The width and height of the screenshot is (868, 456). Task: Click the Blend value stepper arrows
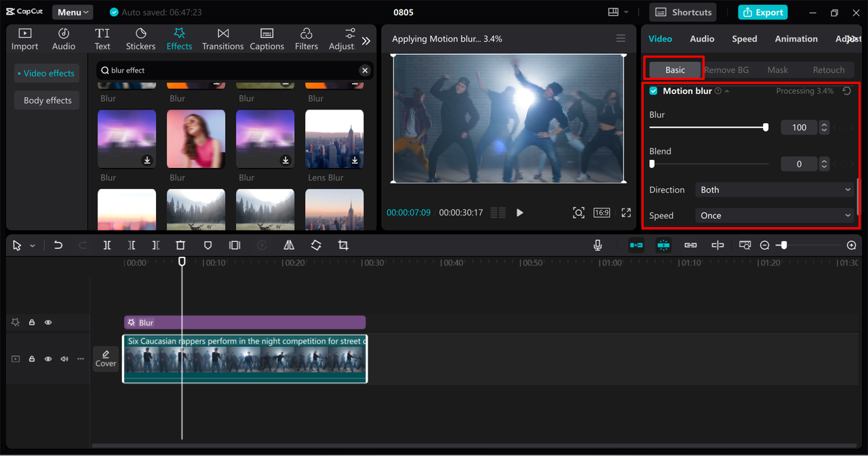click(x=824, y=164)
